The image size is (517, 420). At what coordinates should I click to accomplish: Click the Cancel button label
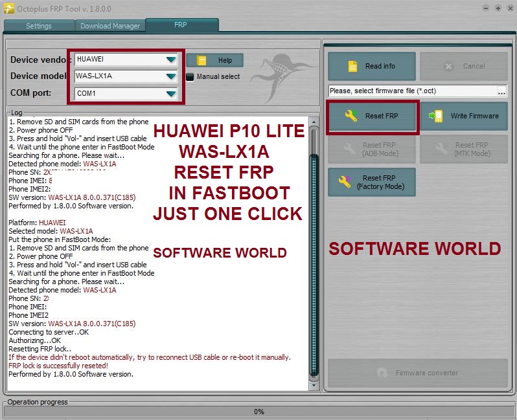pos(474,66)
